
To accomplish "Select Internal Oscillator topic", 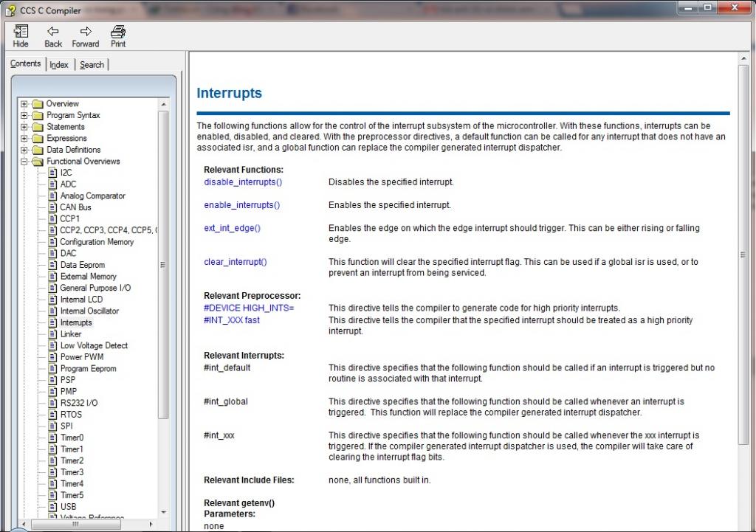I will [x=89, y=311].
